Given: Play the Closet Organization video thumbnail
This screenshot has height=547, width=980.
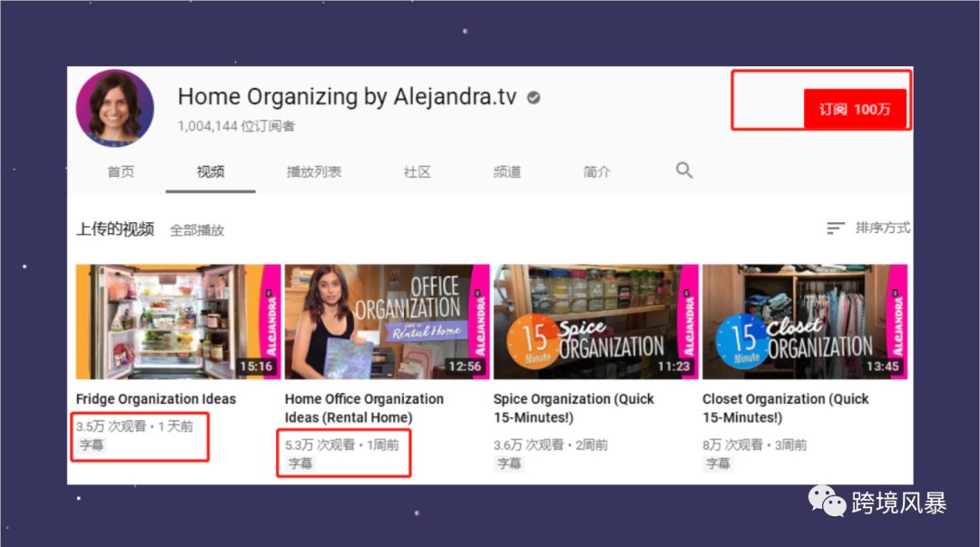Looking at the screenshot, I should [804, 321].
